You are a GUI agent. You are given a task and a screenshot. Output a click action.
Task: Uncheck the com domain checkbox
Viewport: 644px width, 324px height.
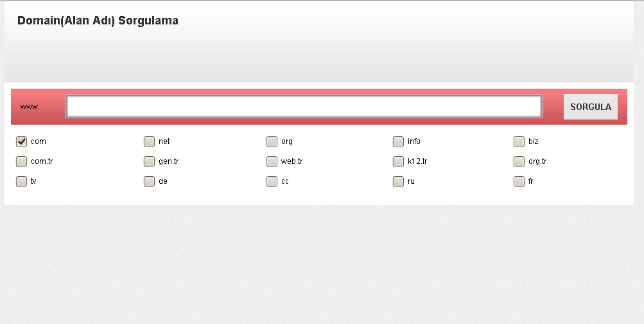pos(21,141)
